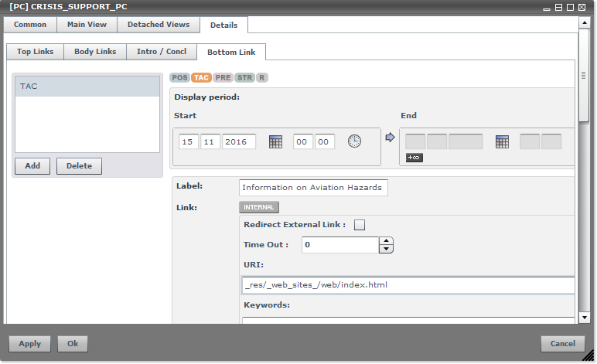The width and height of the screenshot is (597, 364).
Task: Toggle the INTERNAL link type button
Action: [258, 207]
